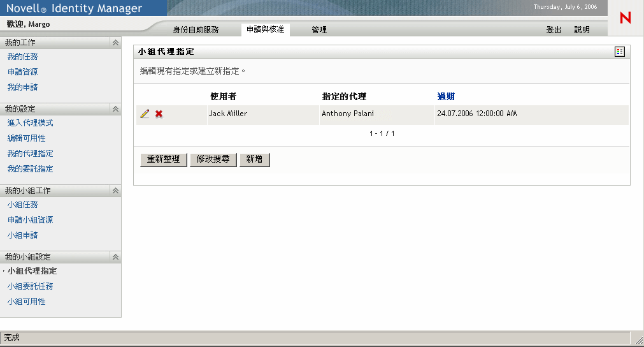Viewport: 644px width, 347px height.
Task: Select 編輯可用性 link
Action: [x=26, y=138]
